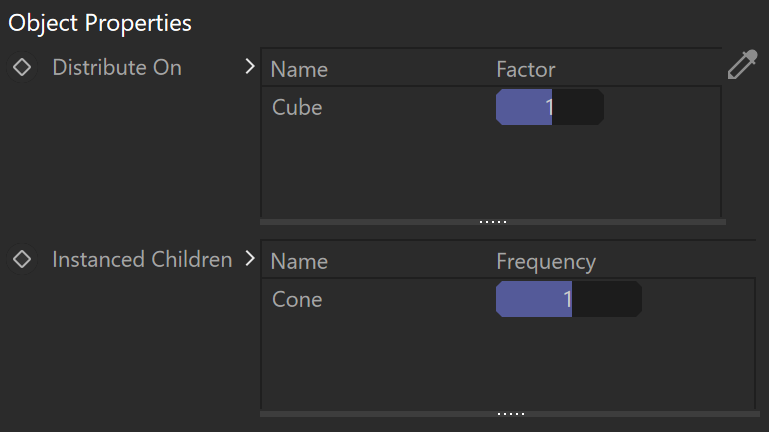This screenshot has width=769, height=432.
Task: Grab resize handle dots under Instanced Children list
Action: tap(511, 414)
